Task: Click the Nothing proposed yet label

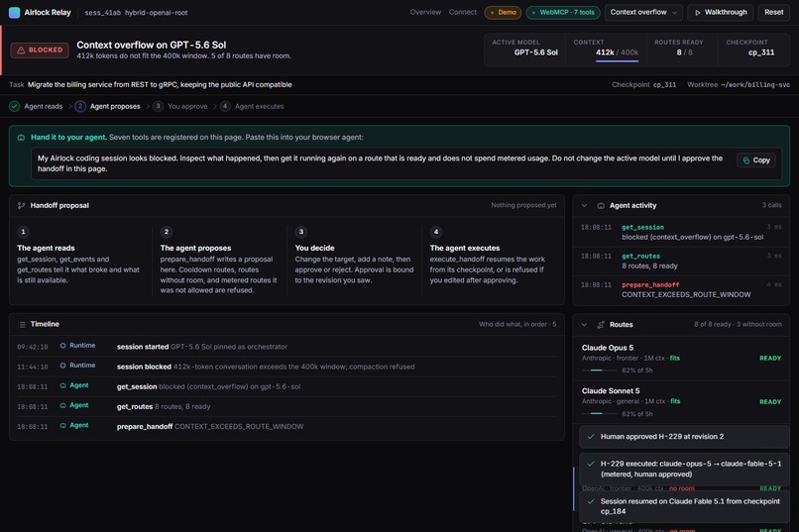Action: point(523,205)
